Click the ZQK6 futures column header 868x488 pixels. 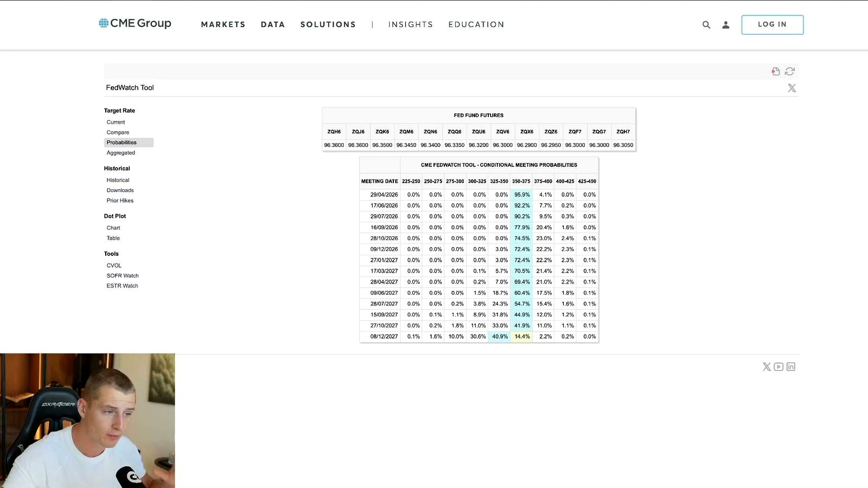point(382,132)
